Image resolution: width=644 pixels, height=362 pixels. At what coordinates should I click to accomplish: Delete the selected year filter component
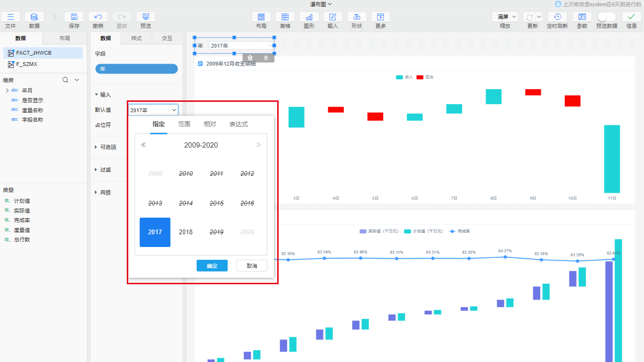coord(250,58)
